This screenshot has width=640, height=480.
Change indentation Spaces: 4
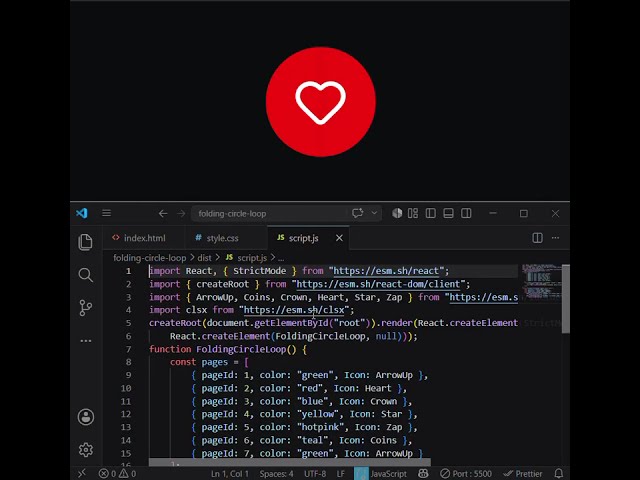coord(276,474)
